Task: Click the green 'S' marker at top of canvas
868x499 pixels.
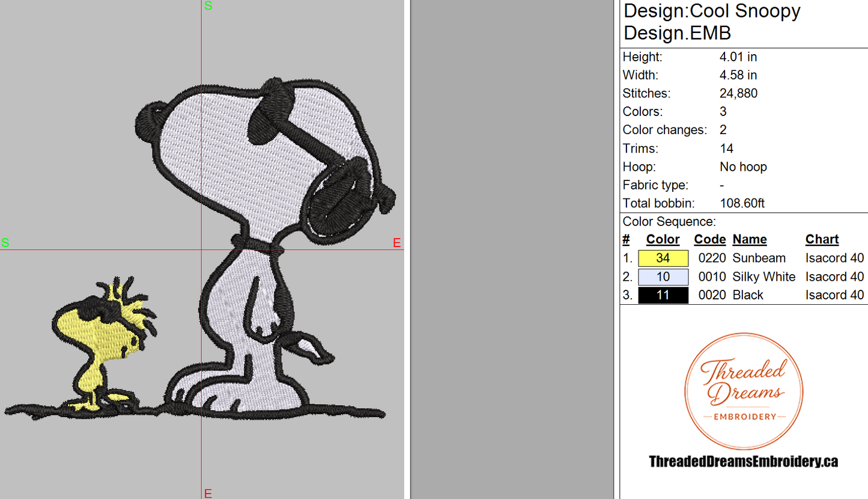Action: (208, 6)
